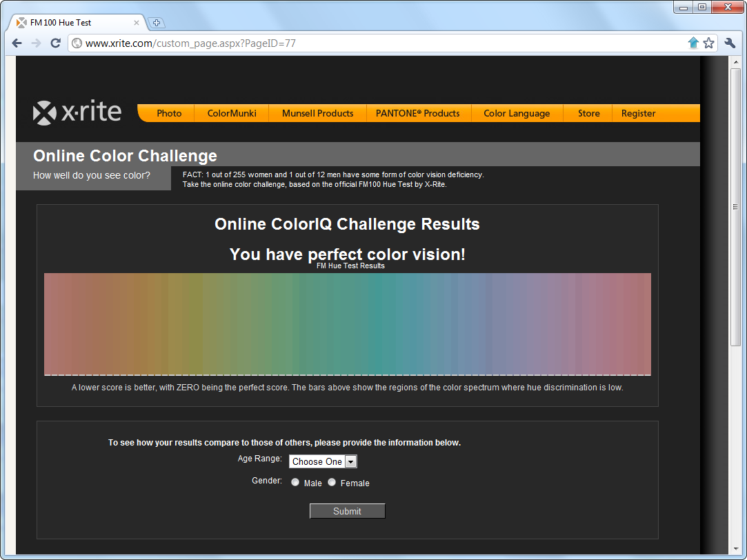This screenshot has height=560, width=747.
Task: Click the browser back arrow
Action: (x=17, y=43)
